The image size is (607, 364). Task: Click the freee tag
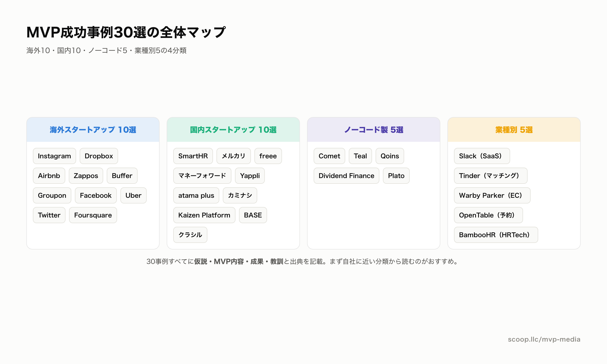[268, 156]
